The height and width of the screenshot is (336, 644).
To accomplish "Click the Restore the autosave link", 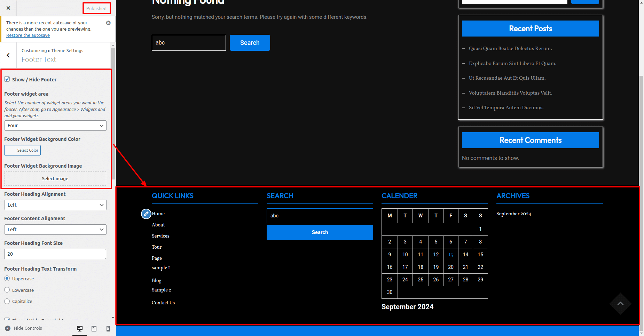I will pyautogui.click(x=28, y=35).
